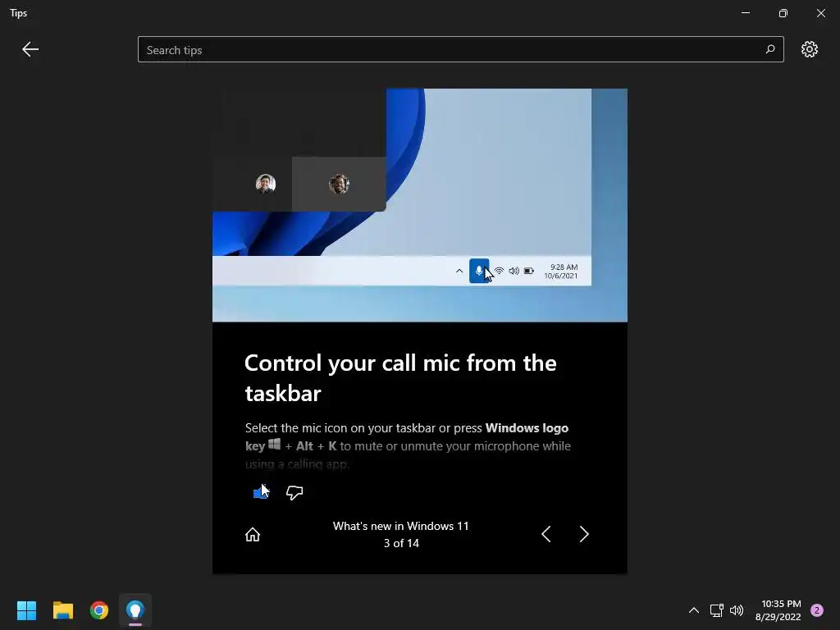The image size is (840, 630).
Task: Open notification center badge
Action: [817, 610]
